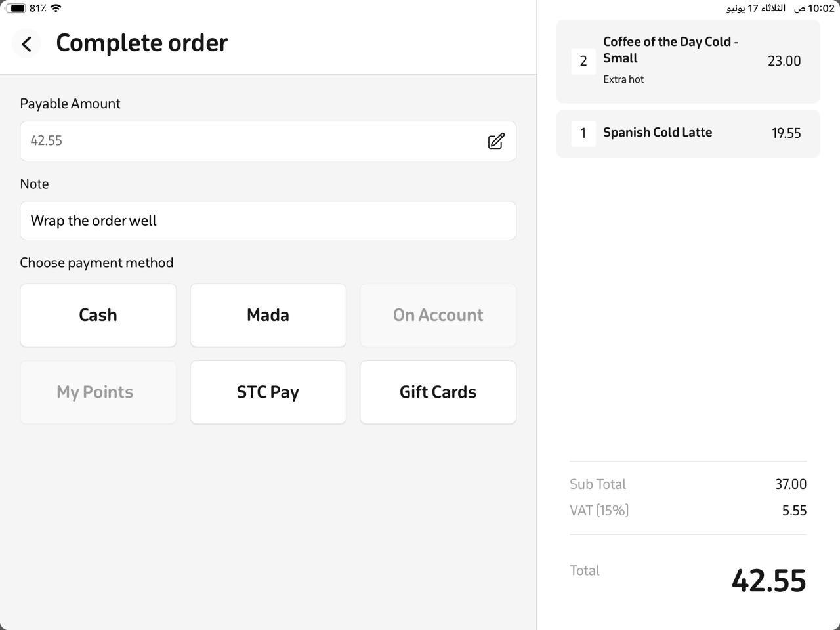Select the Coffee of the Day Cold item
This screenshot has height=630, width=840.
click(688, 61)
